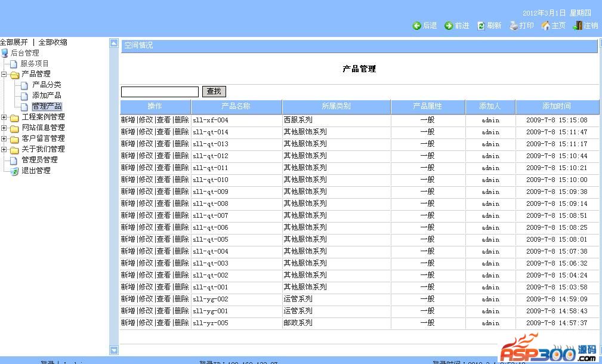Screen dimensions: 602x364
Task: Click 全部收缩 to collapse all nodes
Action: [x=53, y=42]
